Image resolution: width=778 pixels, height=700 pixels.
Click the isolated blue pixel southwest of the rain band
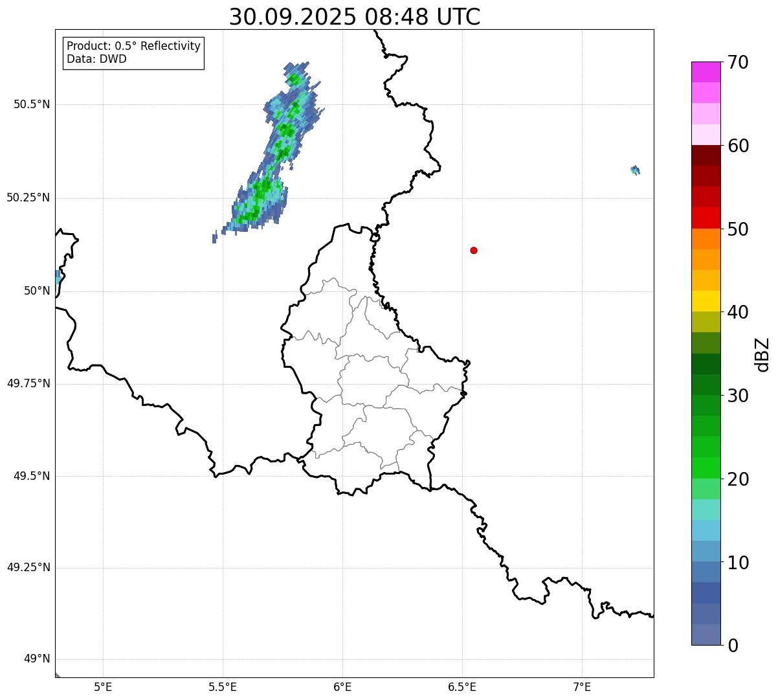pyautogui.click(x=214, y=238)
